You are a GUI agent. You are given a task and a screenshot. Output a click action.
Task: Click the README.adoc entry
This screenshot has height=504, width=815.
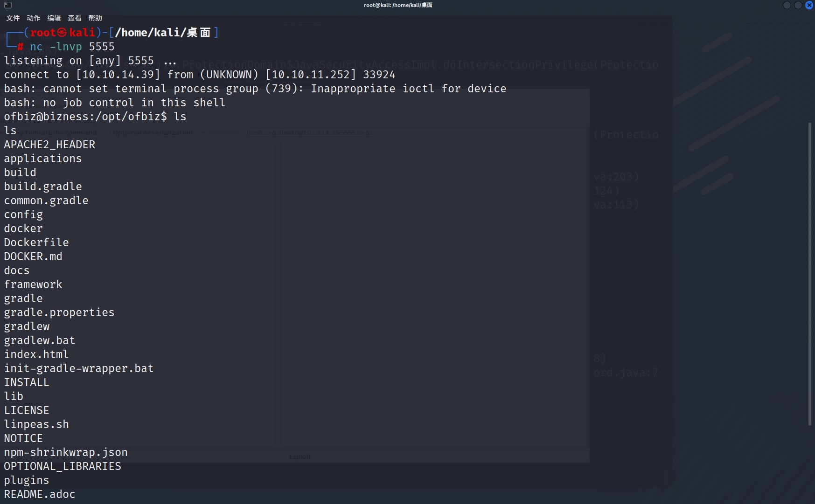click(x=40, y=494)
